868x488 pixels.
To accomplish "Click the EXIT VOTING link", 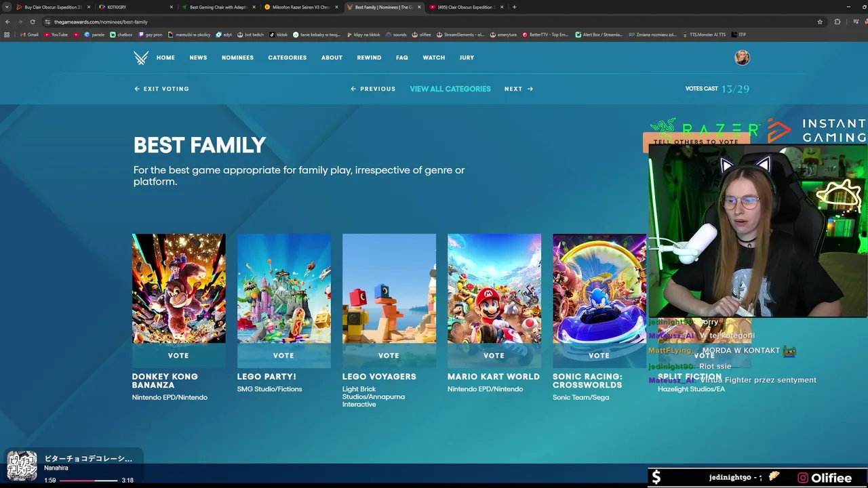I will pos(161,89).
